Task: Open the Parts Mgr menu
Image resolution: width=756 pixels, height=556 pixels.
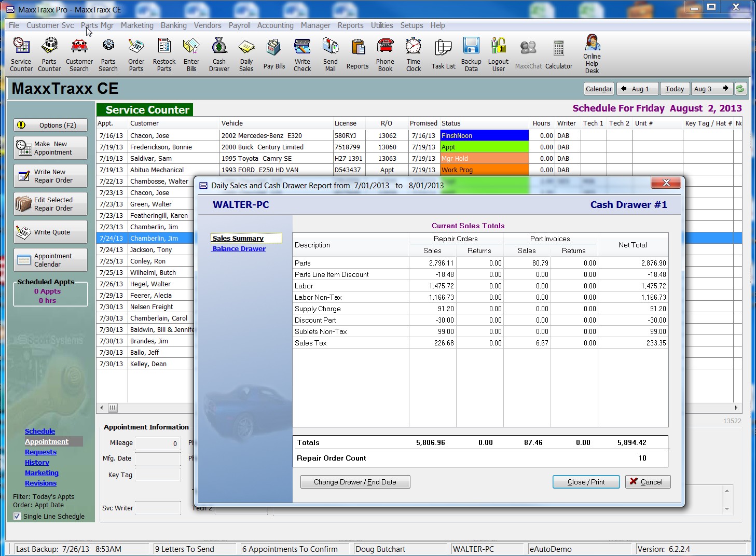Action: pos(97,25)
